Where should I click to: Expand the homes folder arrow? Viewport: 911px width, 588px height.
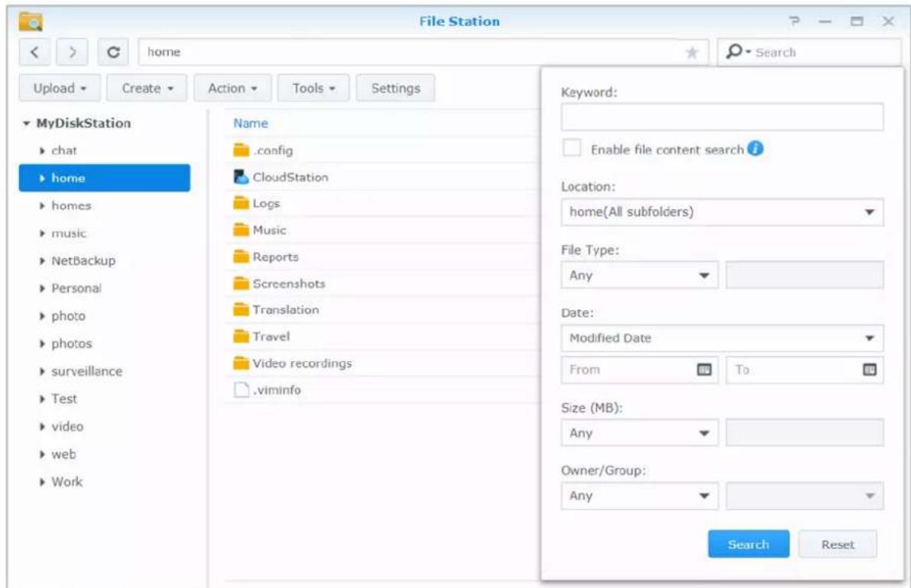point(42,206)
